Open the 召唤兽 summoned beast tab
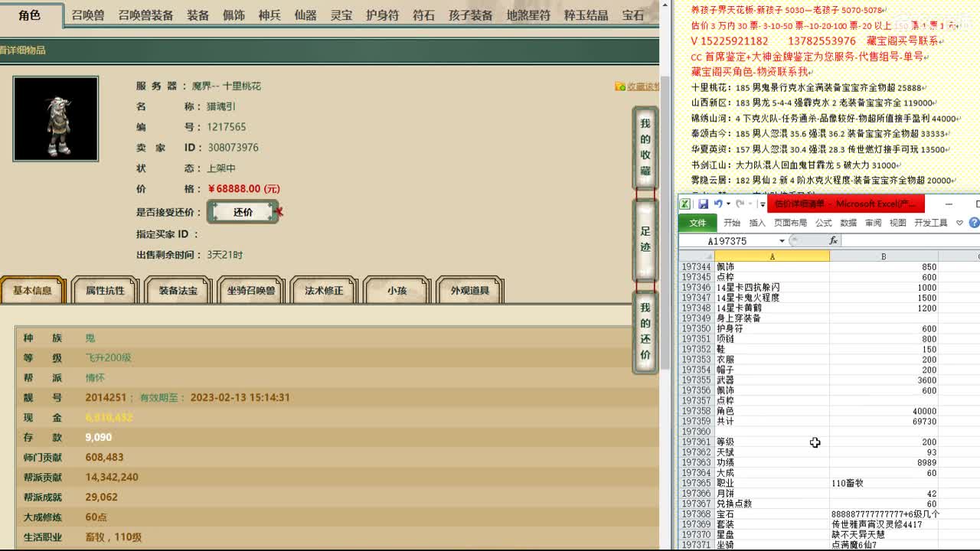Viewport: 980px width, 551px height. point(88,15)
